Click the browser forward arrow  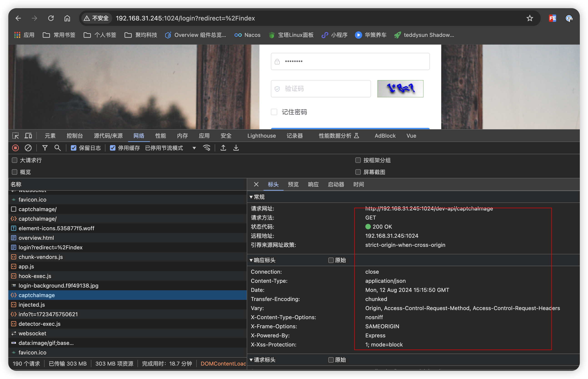pos(34,18)
